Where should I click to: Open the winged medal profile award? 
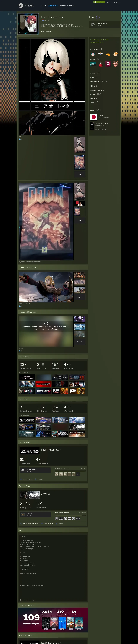pos(100,54)
